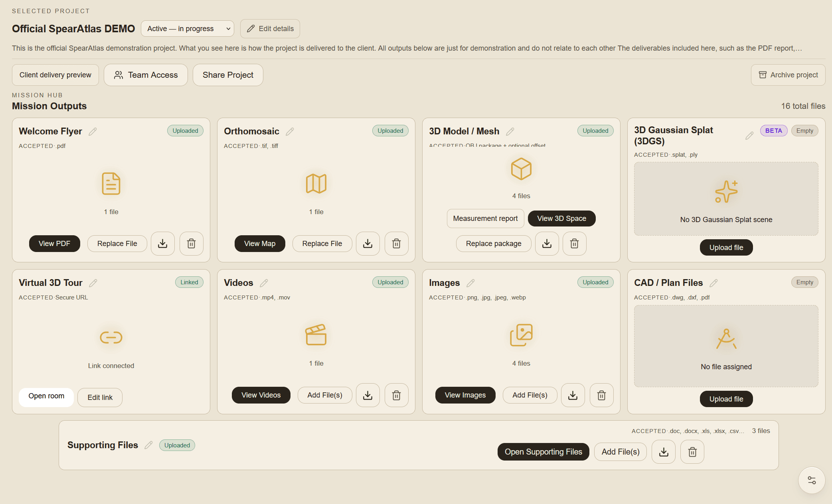Click View Videos button

[261, 395]
